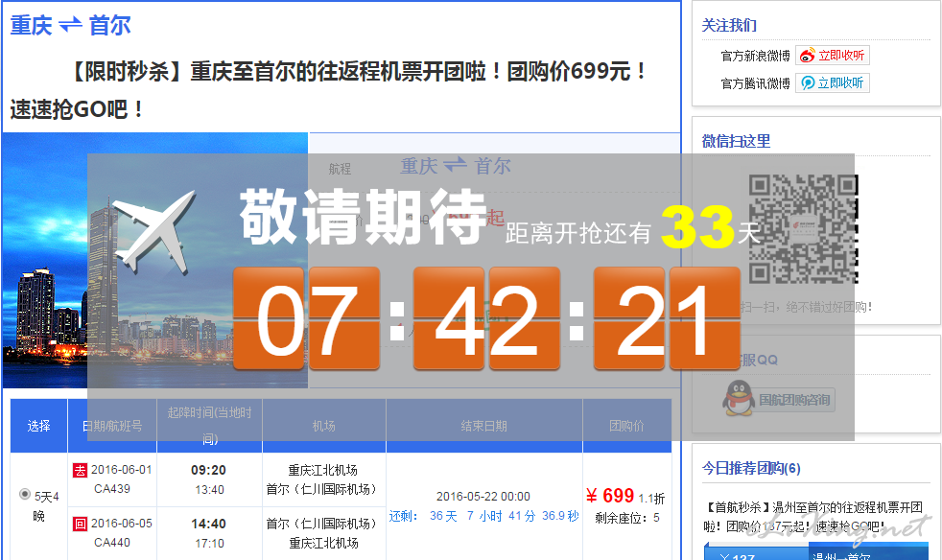Click the 今日推荐团购(6) heading
The image size is (942, 560).
click(x=751, y=468)
